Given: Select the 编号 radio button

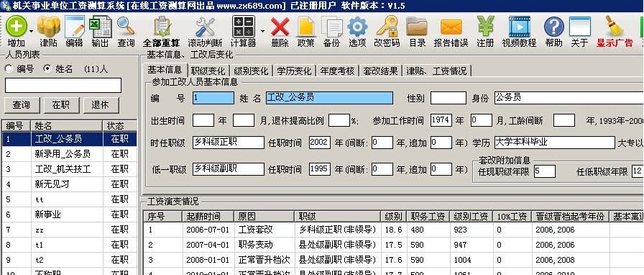Looking at the screenshot, I should (9, 68).
